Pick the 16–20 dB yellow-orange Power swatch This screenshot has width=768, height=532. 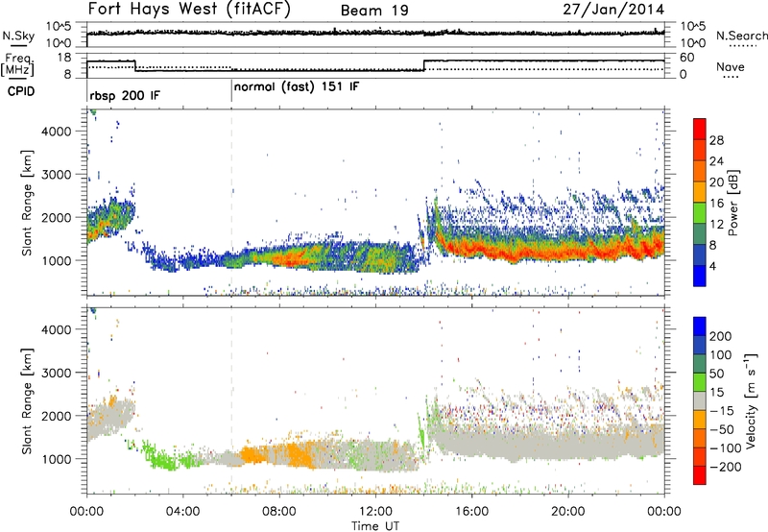[700, 192]
